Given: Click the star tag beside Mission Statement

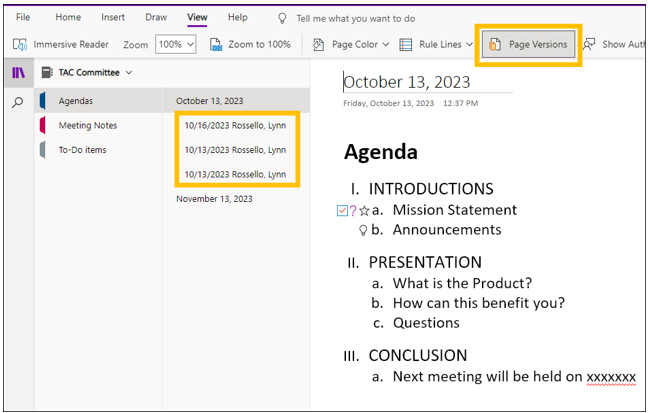Looking at the screenshot, I should point(365,210).
